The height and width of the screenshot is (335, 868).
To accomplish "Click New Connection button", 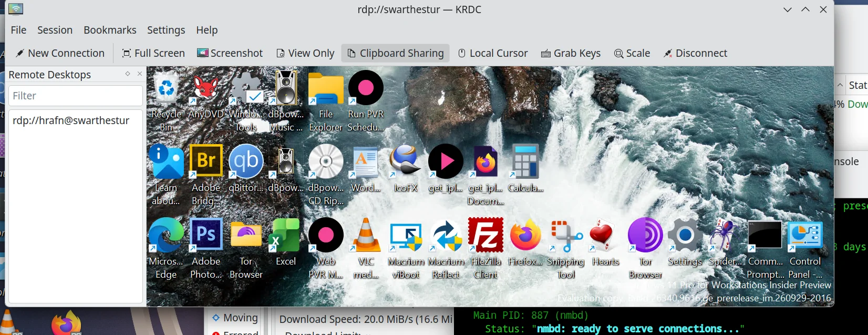I will point(60,53).
